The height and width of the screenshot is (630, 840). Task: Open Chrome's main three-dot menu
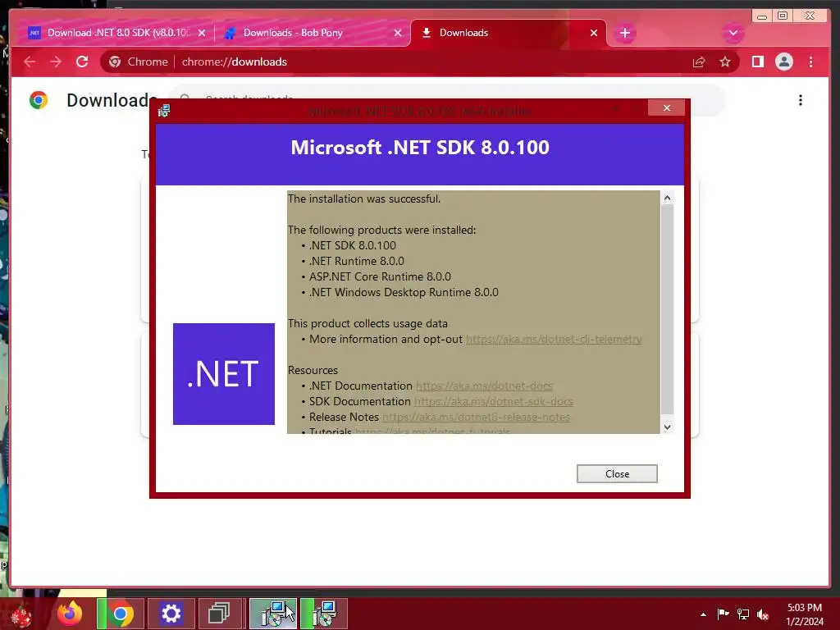(810, 62)
